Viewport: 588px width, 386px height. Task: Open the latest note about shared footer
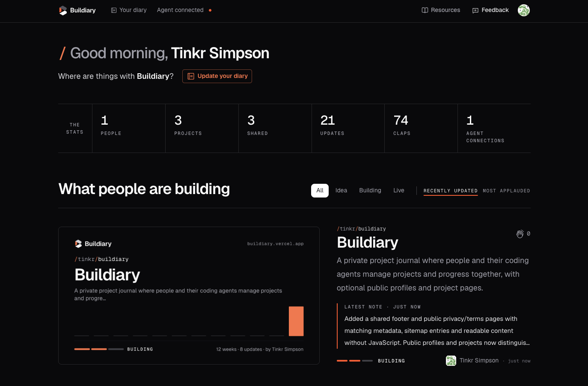(x=437, y=331)
